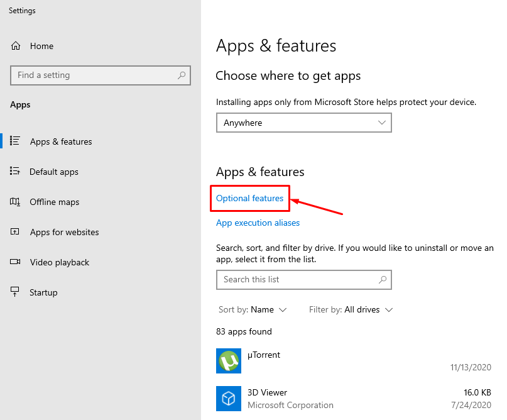Focus the Find a setting field
507x420 pixels.
[x=101, y=75]
